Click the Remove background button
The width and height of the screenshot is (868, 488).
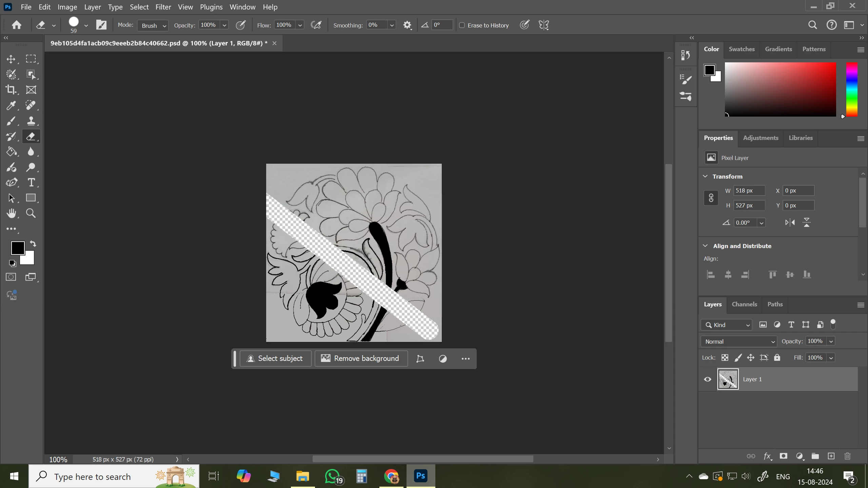tap(361, 359)
